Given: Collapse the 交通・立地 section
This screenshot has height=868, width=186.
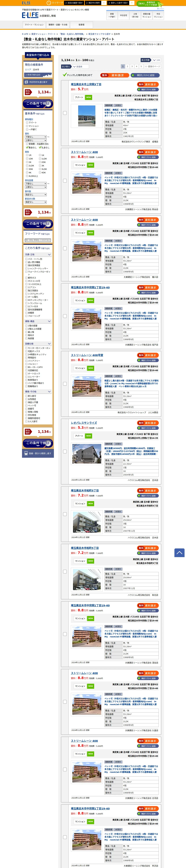Looking at the screenshot, I should (x=38, y=254).
